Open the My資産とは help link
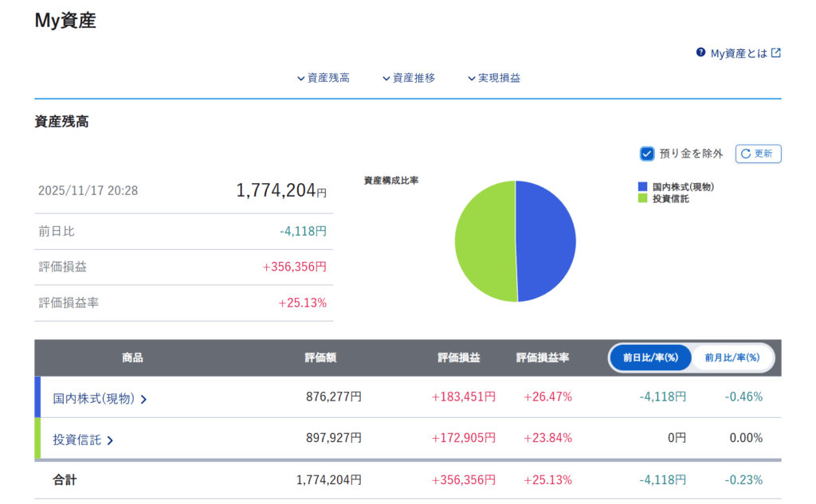 [739, 53]
